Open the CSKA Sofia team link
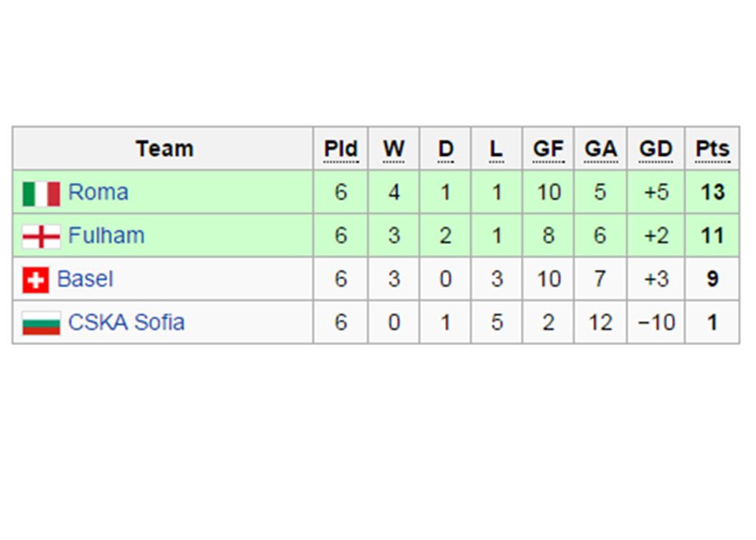This screenshot has width=756, height=540. click(126, 322)
